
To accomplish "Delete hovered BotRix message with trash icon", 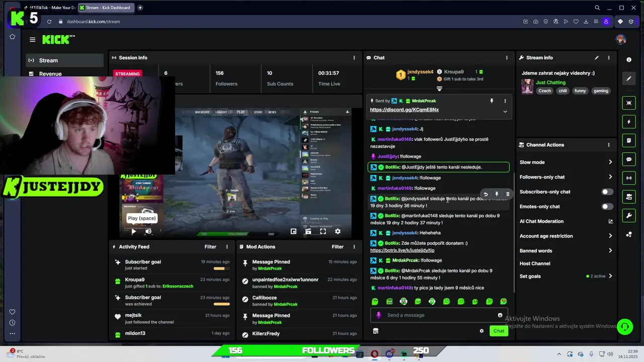I will [x=508, y=194].
